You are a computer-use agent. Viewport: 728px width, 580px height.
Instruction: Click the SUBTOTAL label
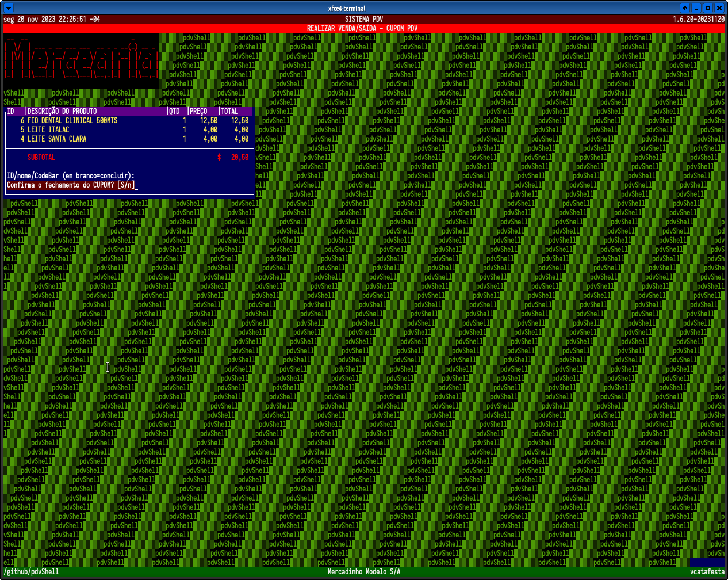pyautogui.click(x=41, y=157)
